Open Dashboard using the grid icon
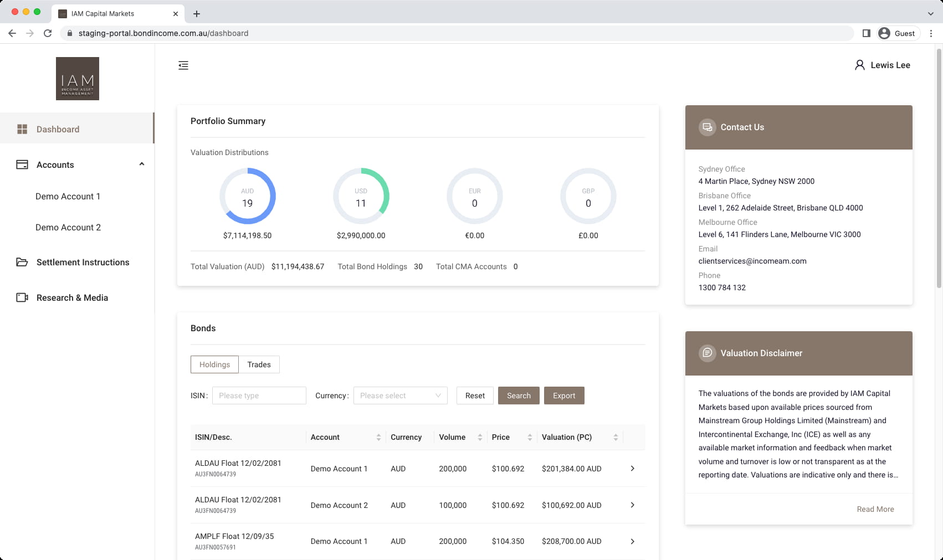The height and width of the screenshot is (560, 943). point(22,129)
